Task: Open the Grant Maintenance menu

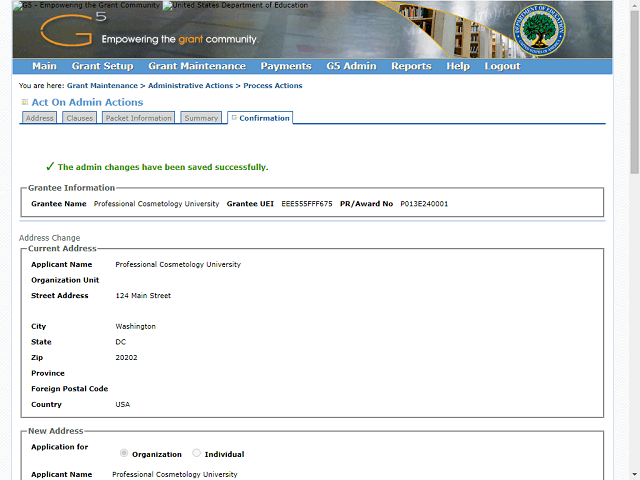Action: click(196, 66)
